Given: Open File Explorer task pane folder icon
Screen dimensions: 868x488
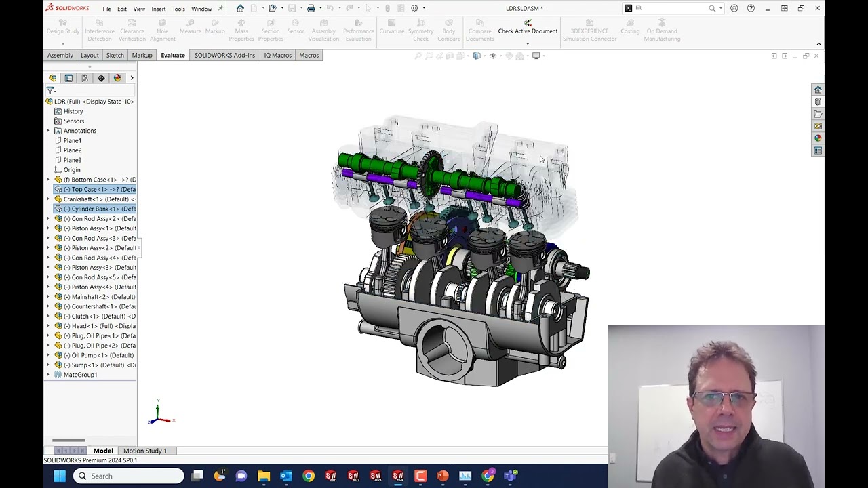Looking at the screenshot, I should (x=818, y=114).
